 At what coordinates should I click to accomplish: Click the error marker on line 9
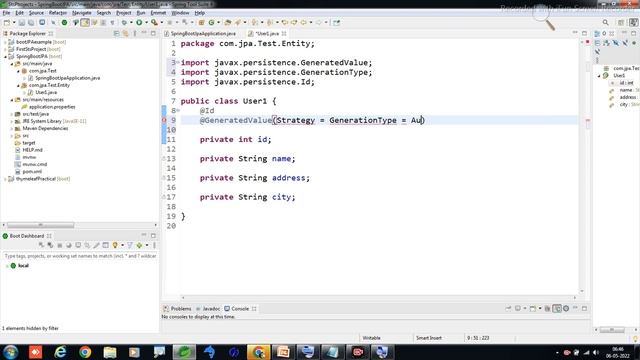(x=164, y=120)
